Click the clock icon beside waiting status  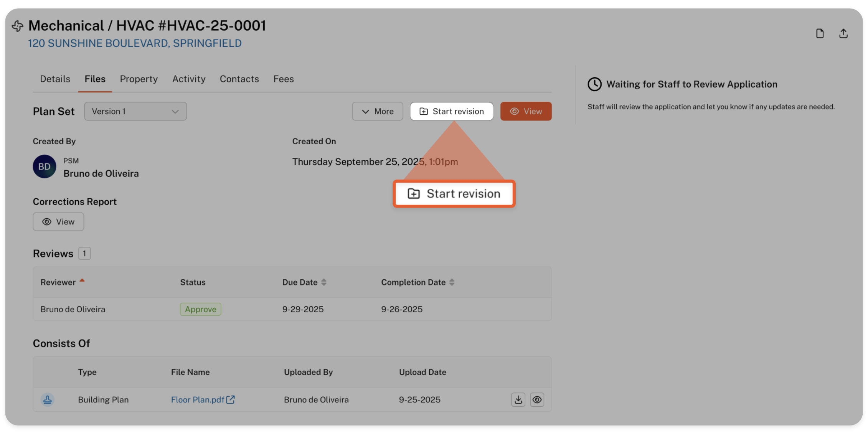click(594, 84)
